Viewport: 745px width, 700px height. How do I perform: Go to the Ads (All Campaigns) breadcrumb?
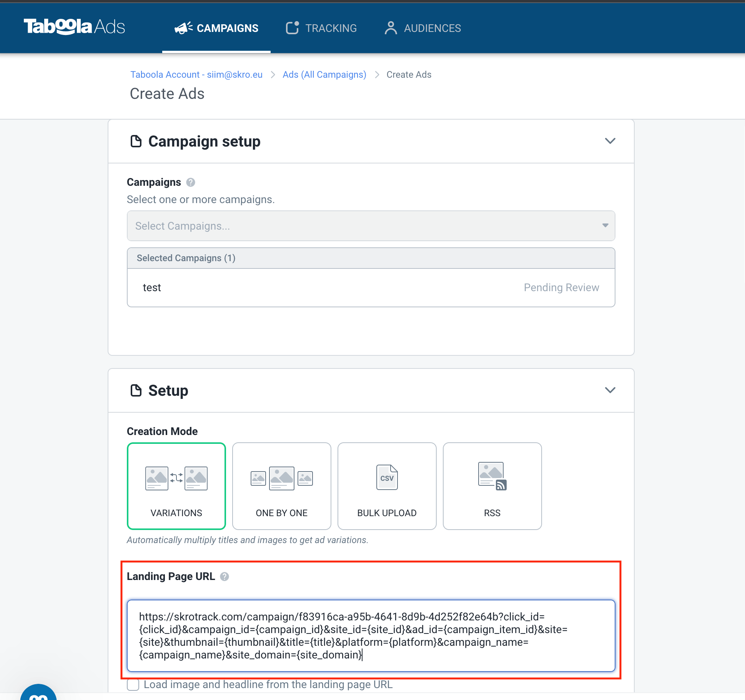tap(324, 75)
